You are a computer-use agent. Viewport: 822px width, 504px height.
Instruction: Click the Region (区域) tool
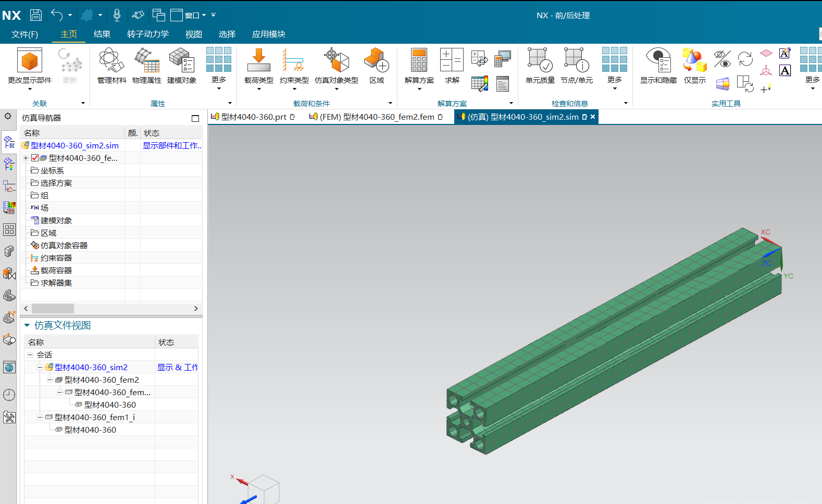pos(377,66)
